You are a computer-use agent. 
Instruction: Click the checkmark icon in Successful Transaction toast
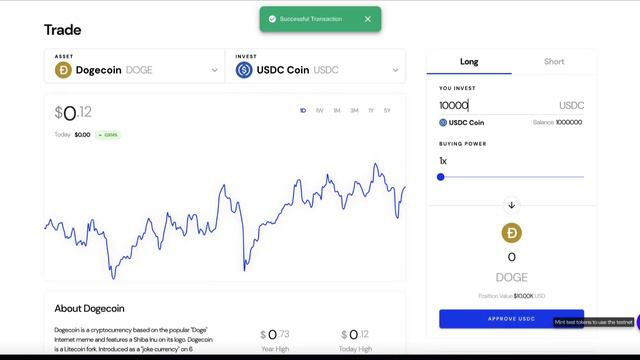272,19
